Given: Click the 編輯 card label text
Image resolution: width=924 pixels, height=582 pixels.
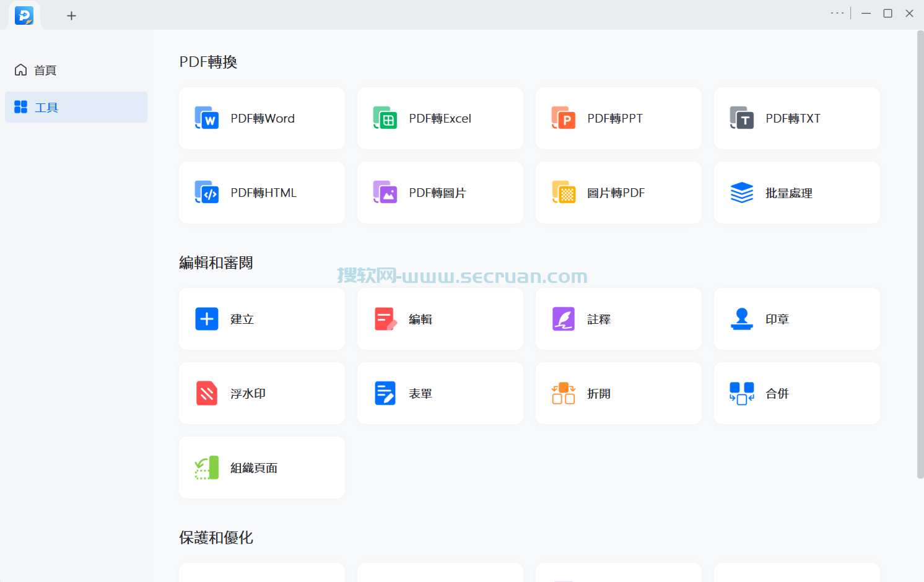Looking at the screenshot, I should tap(421, 319).
